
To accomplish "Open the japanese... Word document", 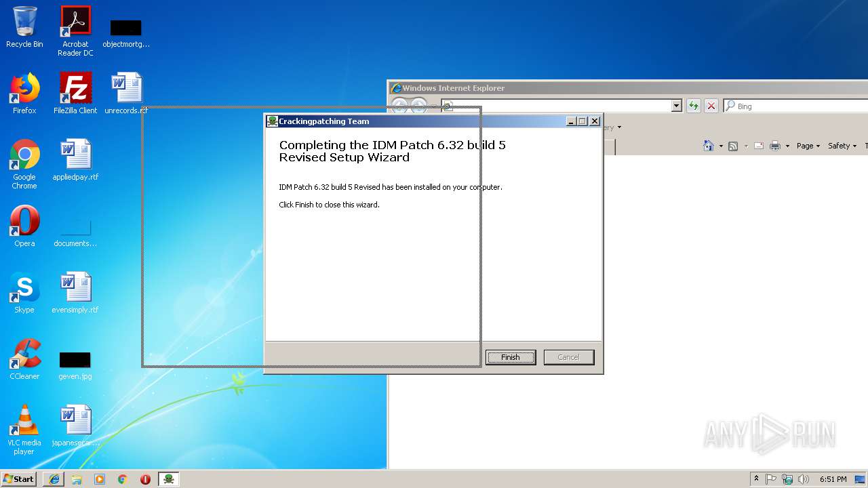I will (75, 426).
